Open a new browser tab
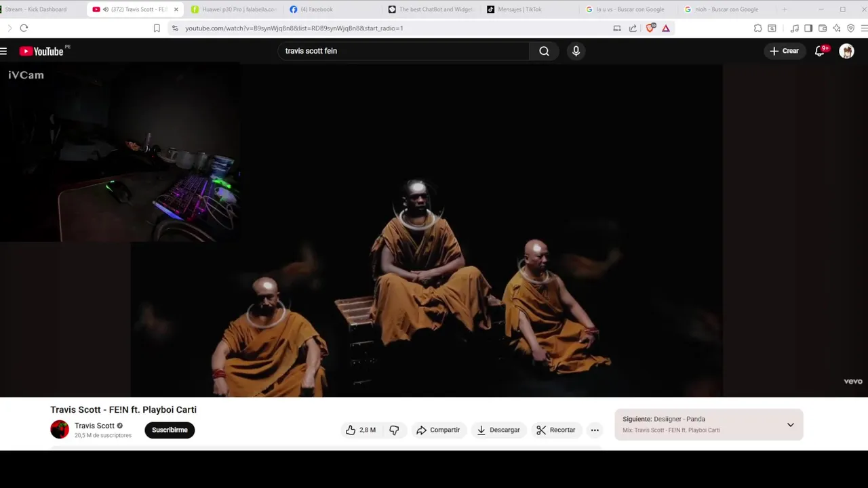 tap(785, 9)
